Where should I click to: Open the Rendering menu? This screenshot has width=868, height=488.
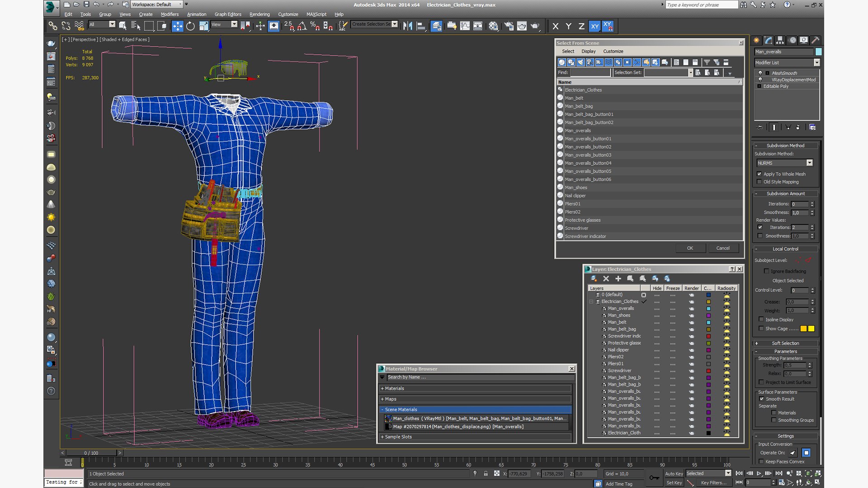[259, 14]
